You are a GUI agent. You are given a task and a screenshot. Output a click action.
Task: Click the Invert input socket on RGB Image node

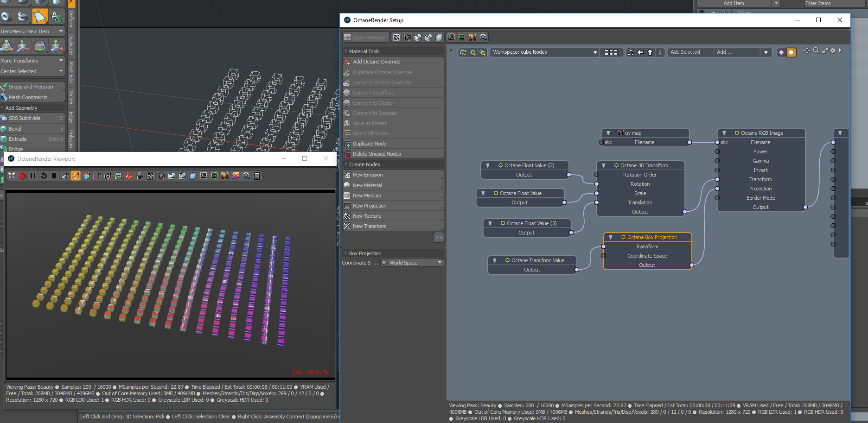pos(717,170)
